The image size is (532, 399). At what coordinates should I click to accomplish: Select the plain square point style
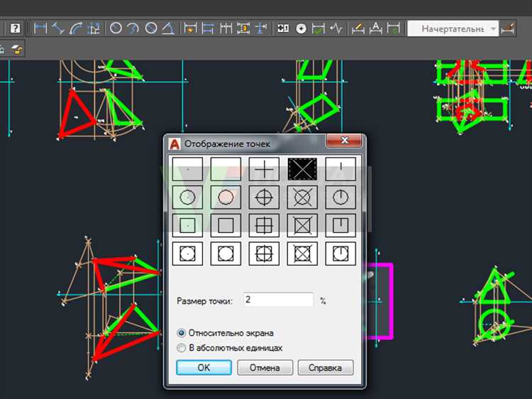tap(226, 225)
